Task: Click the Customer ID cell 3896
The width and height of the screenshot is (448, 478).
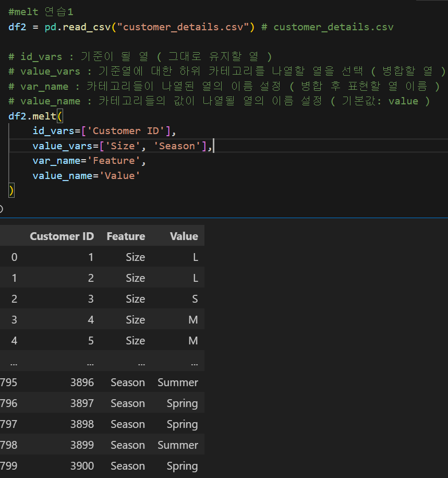Action: click(82, 383)
